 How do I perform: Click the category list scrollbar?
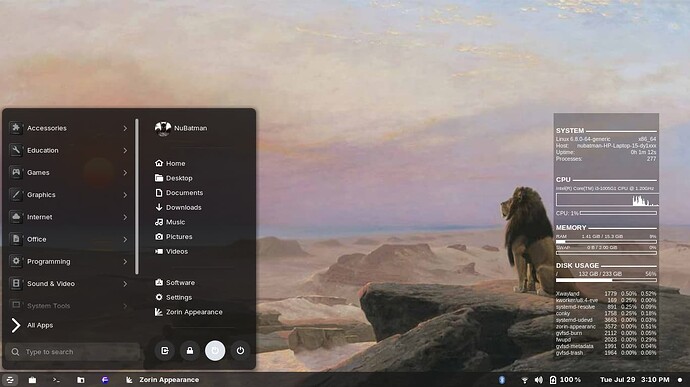(137, 196)
